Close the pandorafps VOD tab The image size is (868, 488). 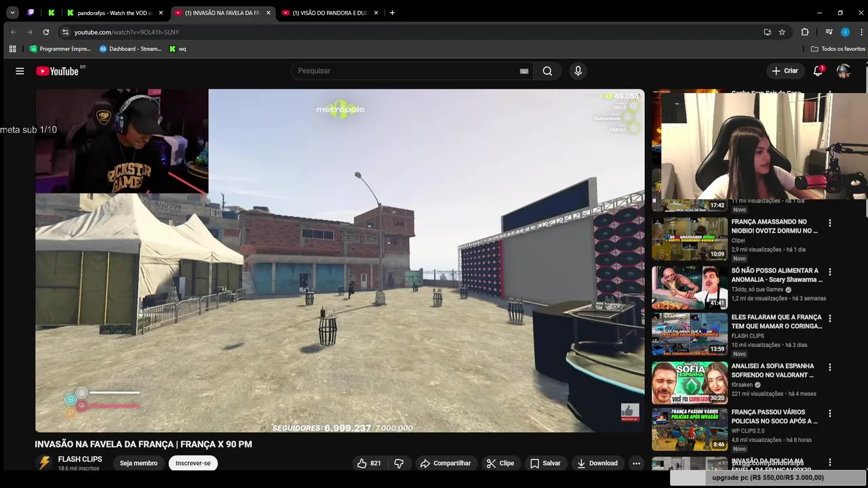pos(161,13)
